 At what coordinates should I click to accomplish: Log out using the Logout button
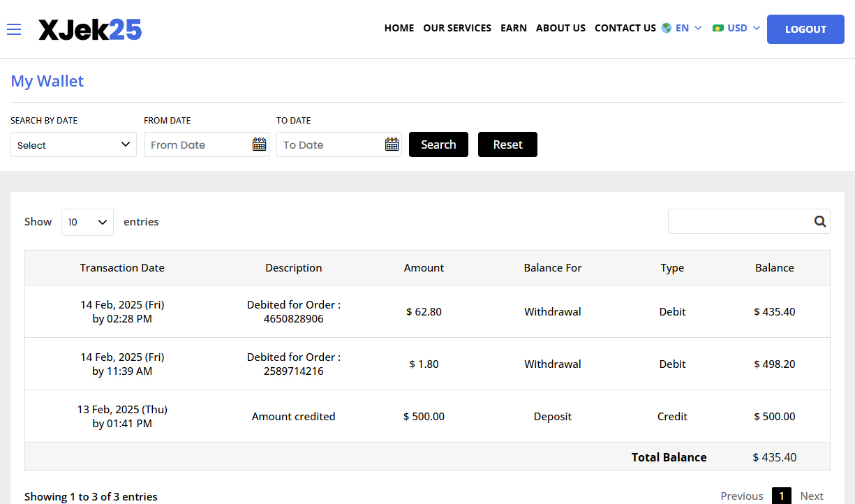coord(805,29)
